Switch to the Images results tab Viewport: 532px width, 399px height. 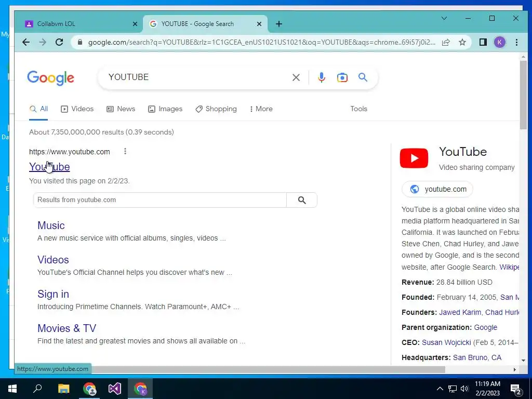[x=165, y=109]
